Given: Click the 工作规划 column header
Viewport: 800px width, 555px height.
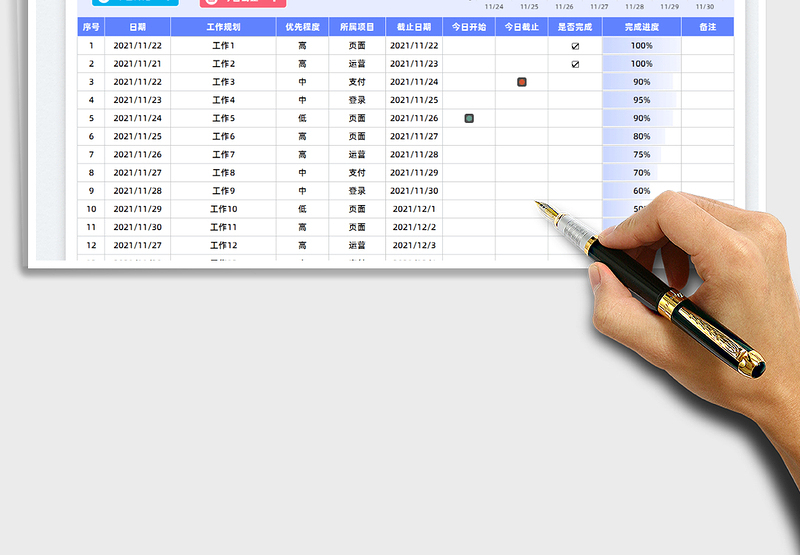Looking at the screenshot, I should click(223, 27).
